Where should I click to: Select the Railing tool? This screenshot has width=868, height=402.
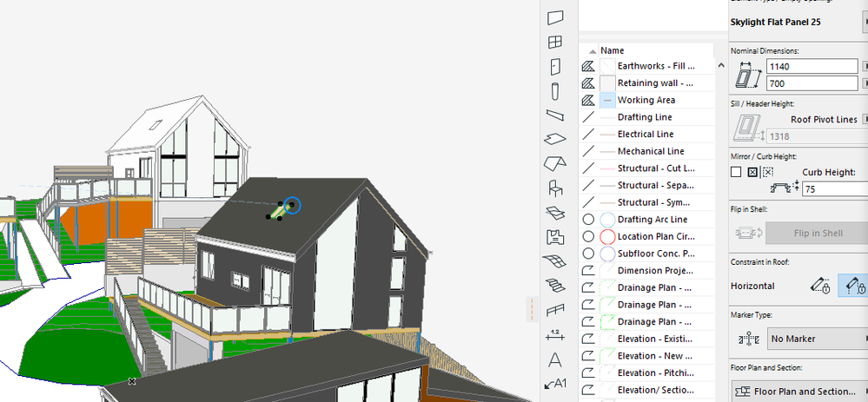pos(555,311)
